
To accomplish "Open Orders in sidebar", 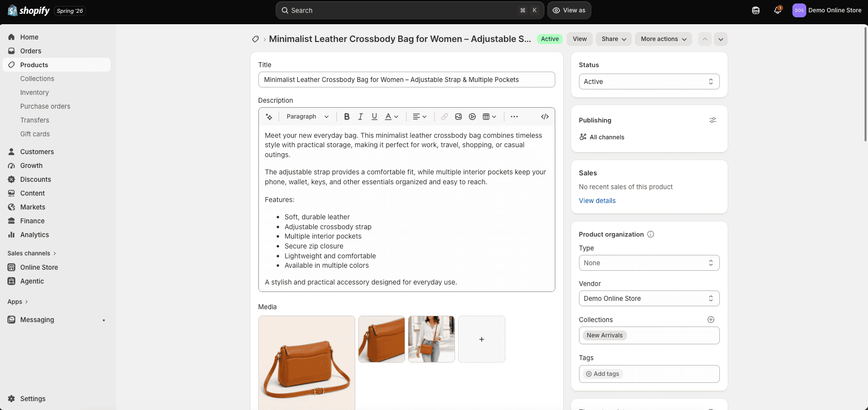I will 57,51.
